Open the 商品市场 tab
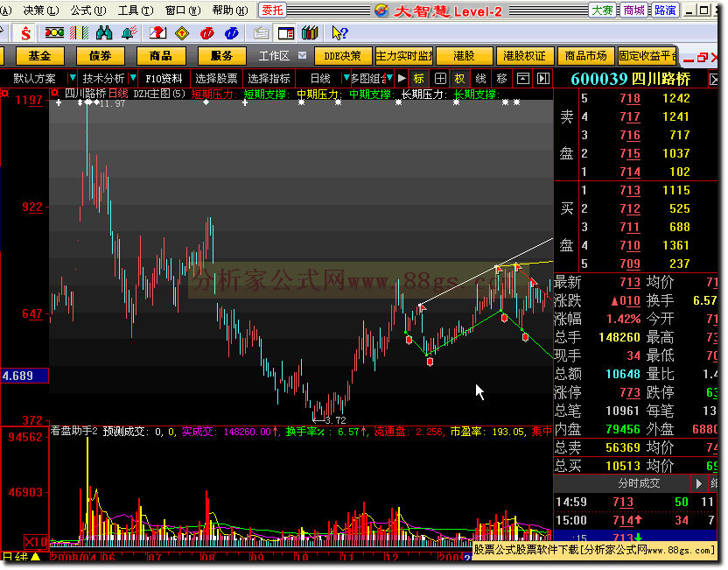This screenshot has width=728, height=570. [x=585, y=56]
